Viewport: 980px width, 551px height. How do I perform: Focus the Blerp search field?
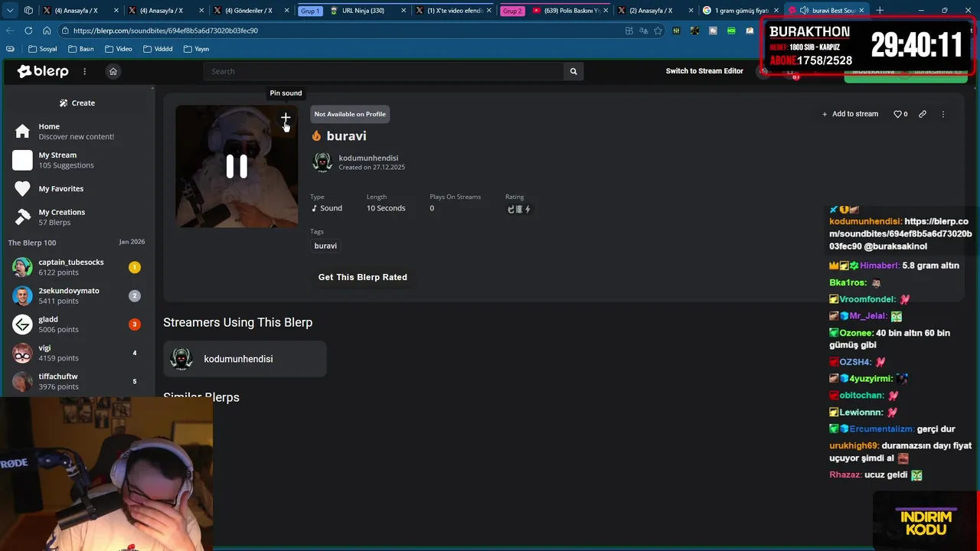pyautogui.click(x=384, y=71)
